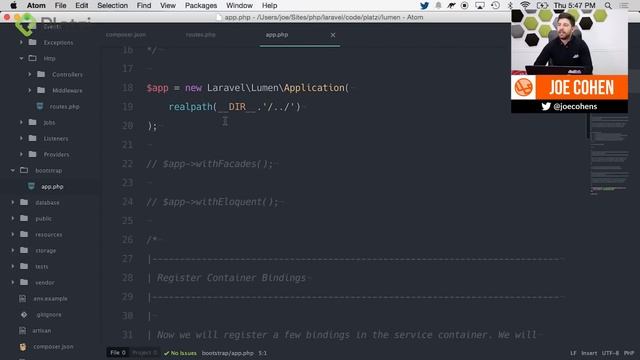This screenshot has width=640, height=360.
Task: Expand the Exceptions folder
Action: tap(21, 42)
